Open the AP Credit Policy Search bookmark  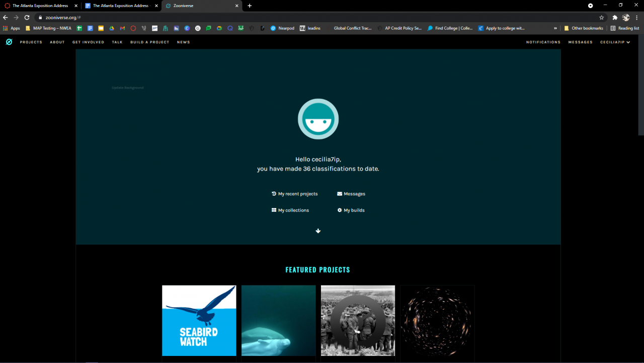tap(399, 28)
